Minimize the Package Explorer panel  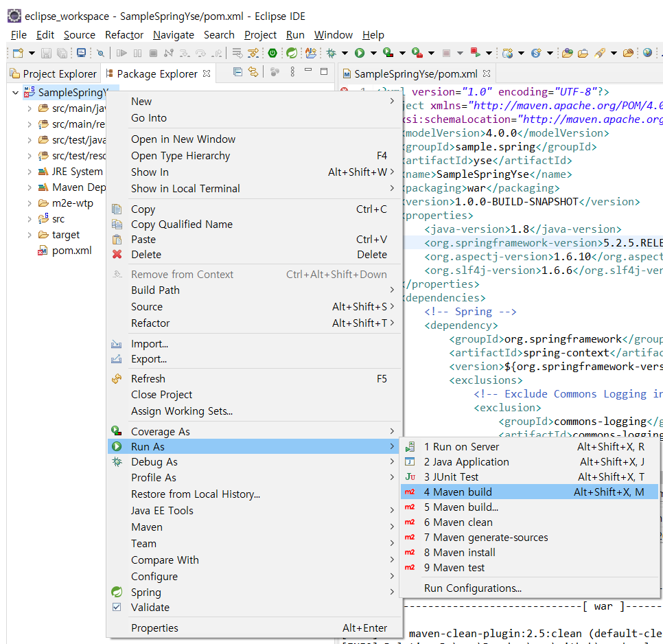pos(308,70)
